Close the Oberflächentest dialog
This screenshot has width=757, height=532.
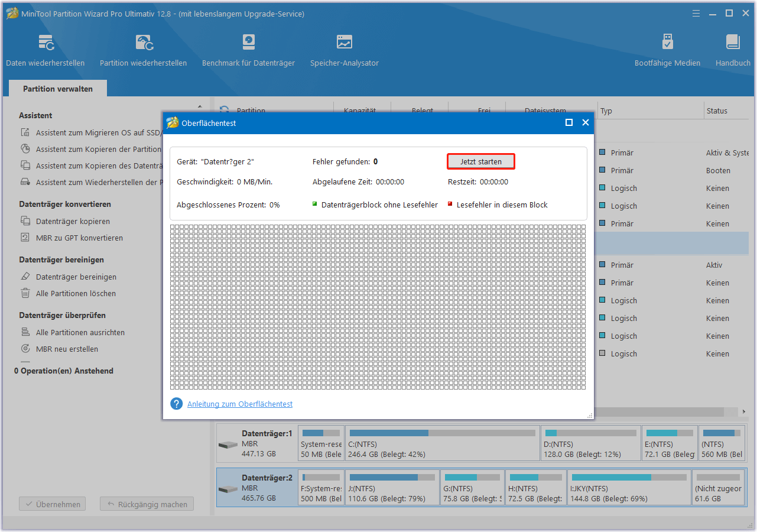coord(586,122)
